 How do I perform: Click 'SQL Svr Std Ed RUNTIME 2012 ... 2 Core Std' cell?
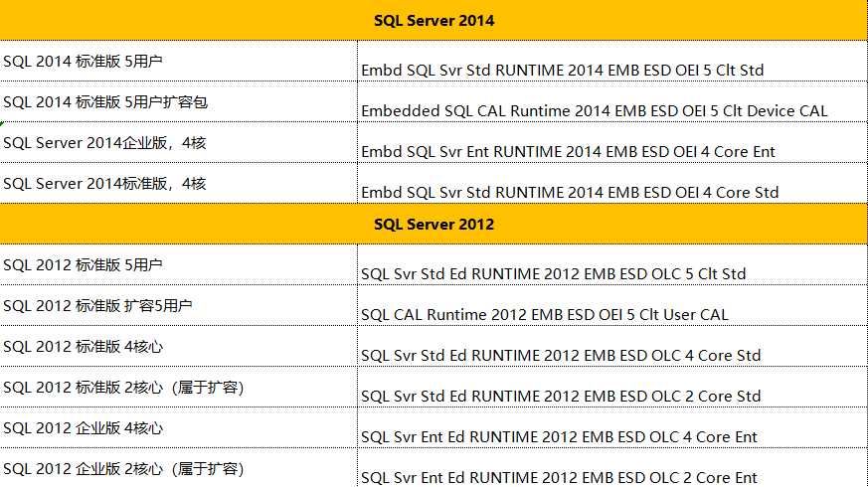612,387
